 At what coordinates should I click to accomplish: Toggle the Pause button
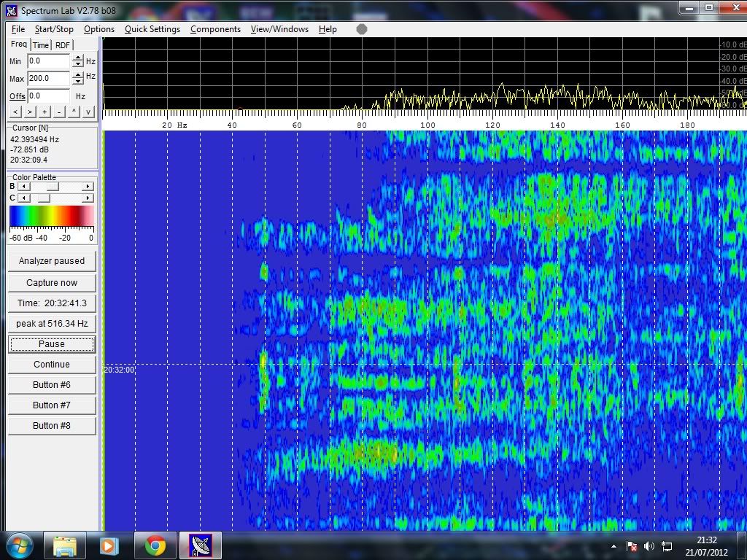(x=51, y=344)
